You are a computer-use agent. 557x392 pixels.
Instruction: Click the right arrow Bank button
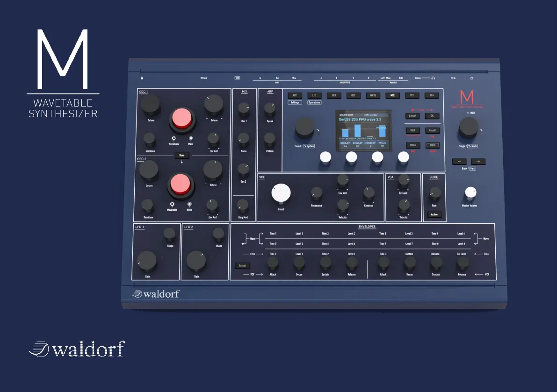[478, 161]
